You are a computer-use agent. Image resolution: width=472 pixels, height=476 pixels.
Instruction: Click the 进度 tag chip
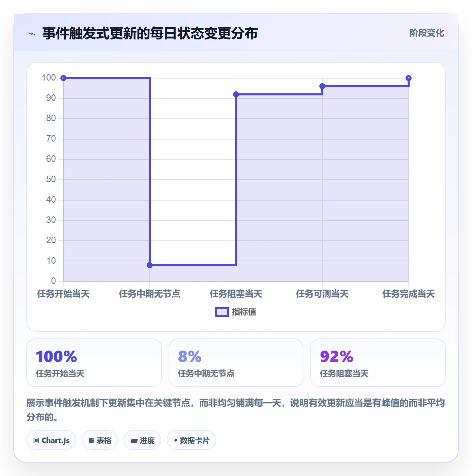click(x=142, y=440)
